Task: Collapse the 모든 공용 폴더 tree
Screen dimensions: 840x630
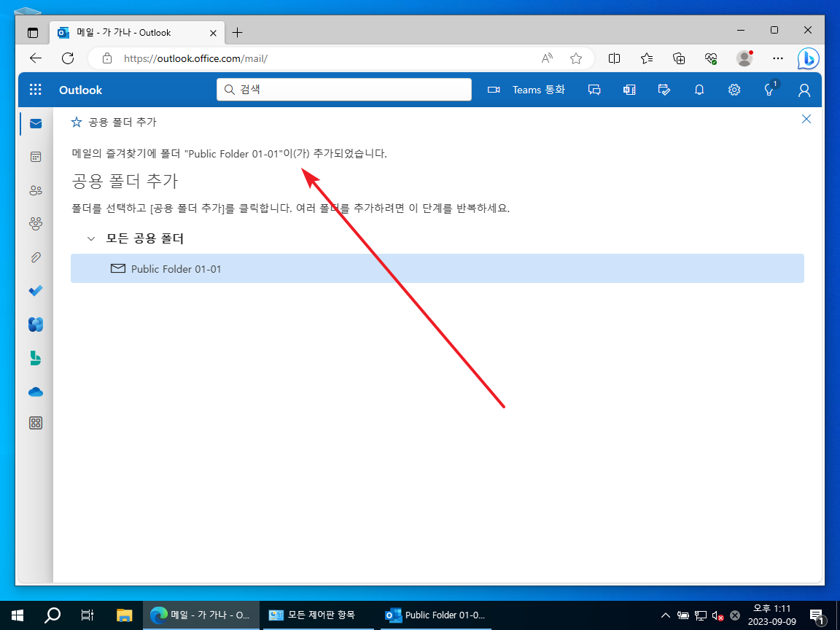Action: (x=91, y=239)
